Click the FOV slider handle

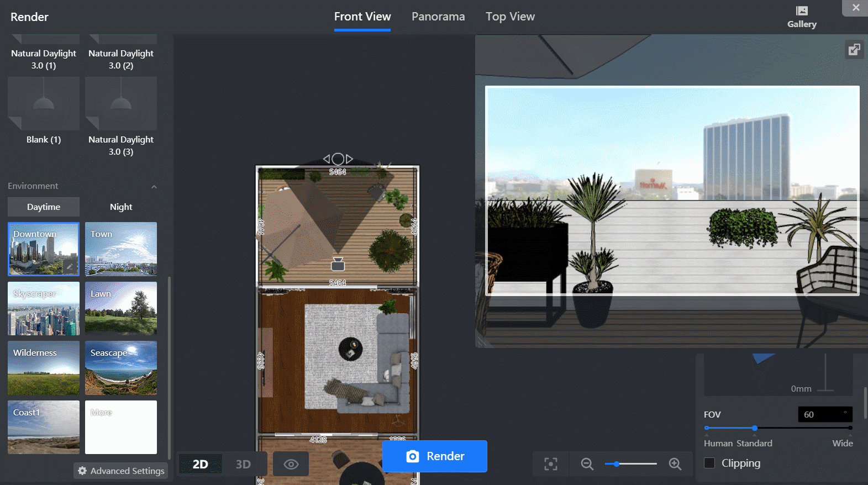pos(754,428)
